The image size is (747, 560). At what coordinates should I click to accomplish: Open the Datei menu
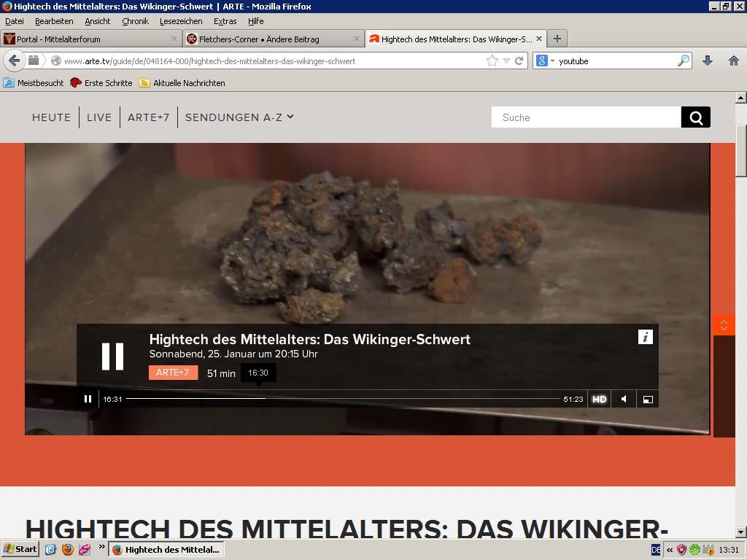tap(15, 21)
